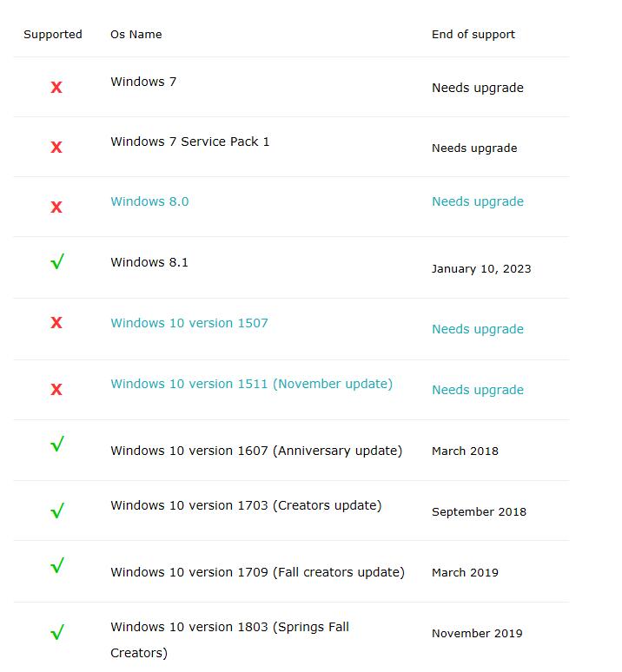Viewport: 622px width, 672px height.
Task: Select the red X for Windows 10 version 1511
Action: [x=56, y=390]
